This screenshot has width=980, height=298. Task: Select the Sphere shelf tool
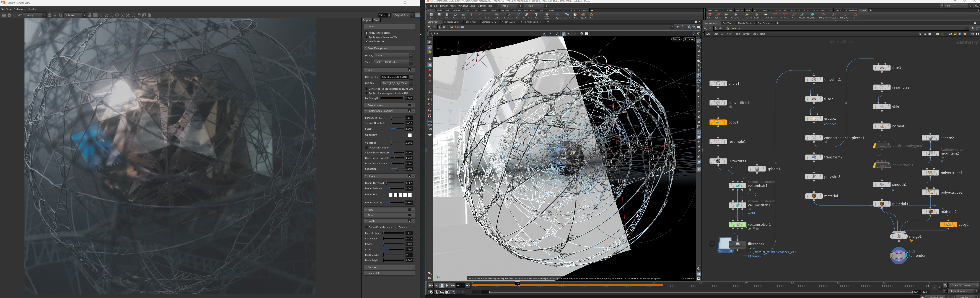[x=439, y=16]
